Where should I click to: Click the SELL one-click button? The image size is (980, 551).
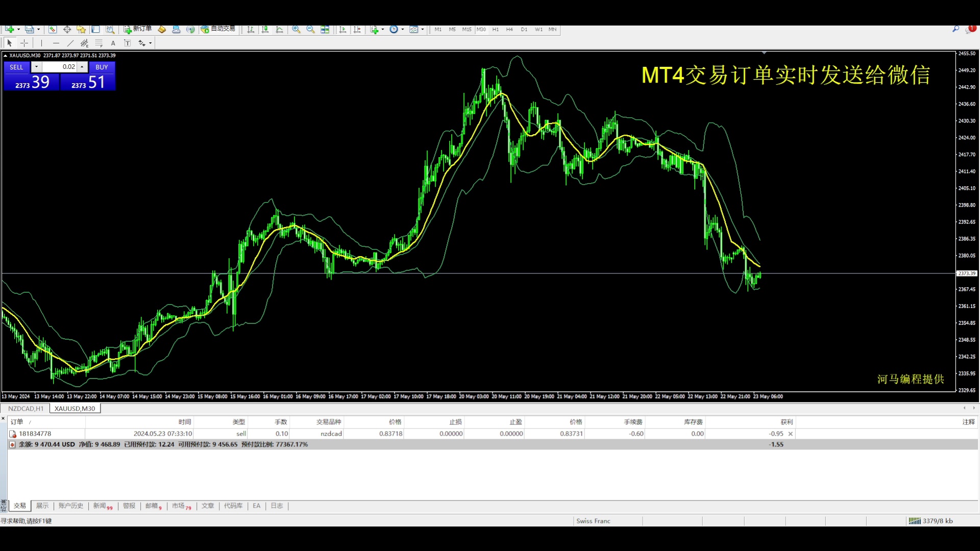pyautogui.click(x=16, y=67)
